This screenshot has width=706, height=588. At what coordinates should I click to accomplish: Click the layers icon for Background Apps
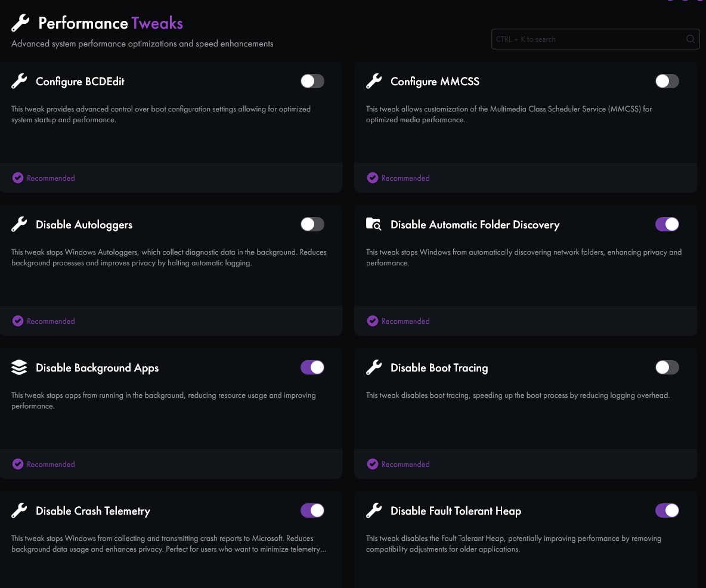19,367
